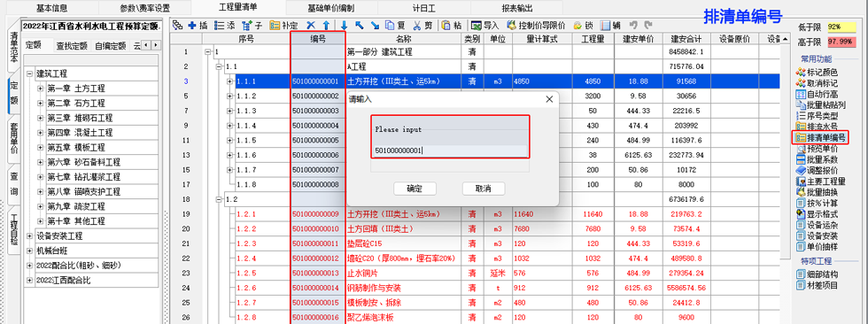Switch to the 参数\费率设置 tab
The image size is (868, 324).
(145, 8)
